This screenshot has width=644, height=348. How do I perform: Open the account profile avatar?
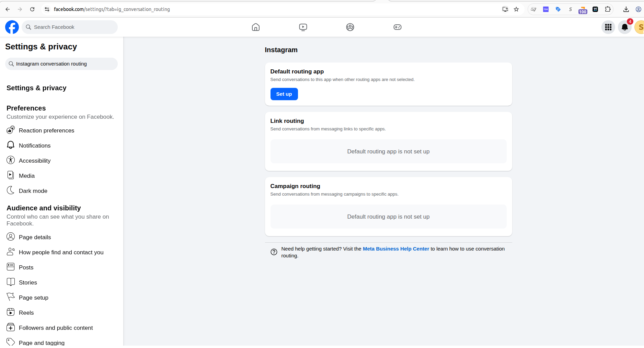click(x=640, y=27)
